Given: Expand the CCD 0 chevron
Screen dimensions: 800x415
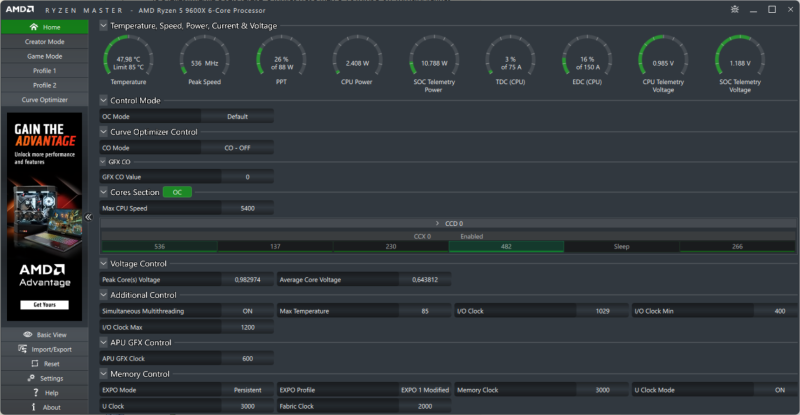Looking at the screenshot, I should [x=437, y=223].
